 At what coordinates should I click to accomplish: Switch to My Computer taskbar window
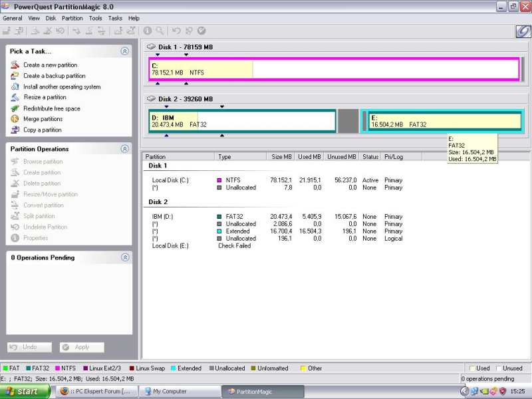coord(180,392)
